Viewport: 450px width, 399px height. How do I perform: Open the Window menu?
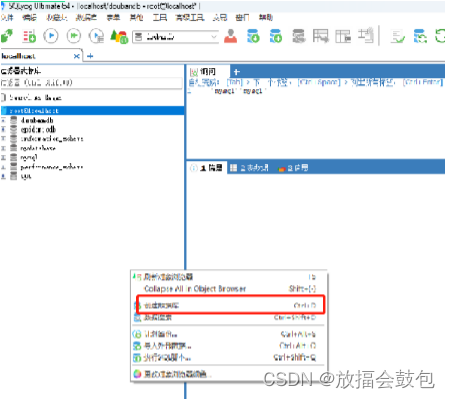click(242, 17)
